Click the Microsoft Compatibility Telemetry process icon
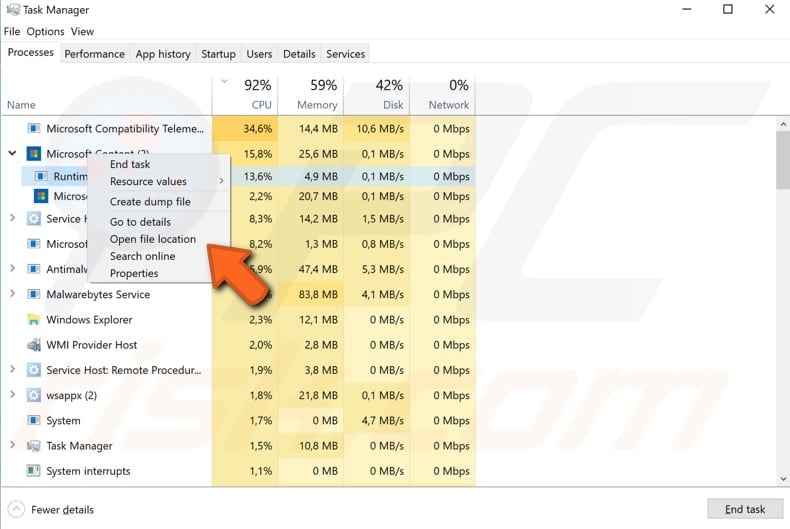 coord(33,128)
